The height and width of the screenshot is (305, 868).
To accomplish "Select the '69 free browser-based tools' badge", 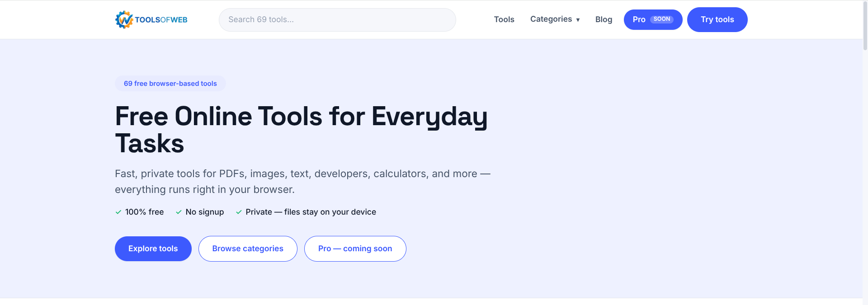I will coord(170,84).
